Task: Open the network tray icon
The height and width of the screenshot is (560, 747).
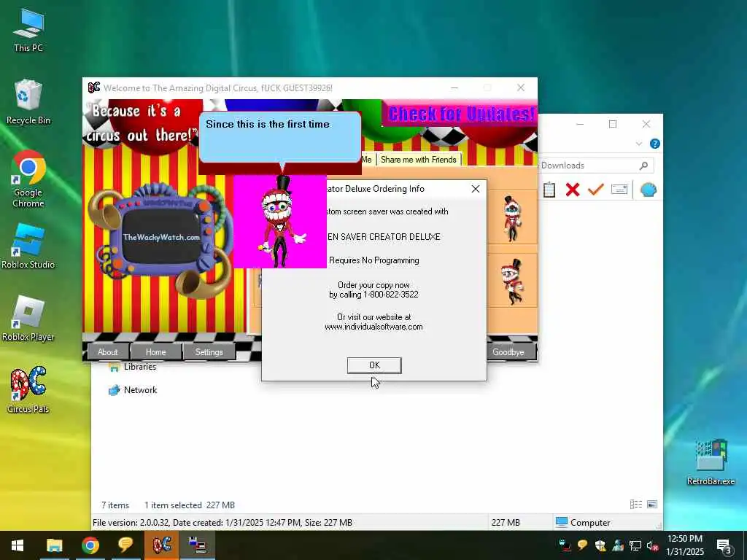Action: coord(635,545)
